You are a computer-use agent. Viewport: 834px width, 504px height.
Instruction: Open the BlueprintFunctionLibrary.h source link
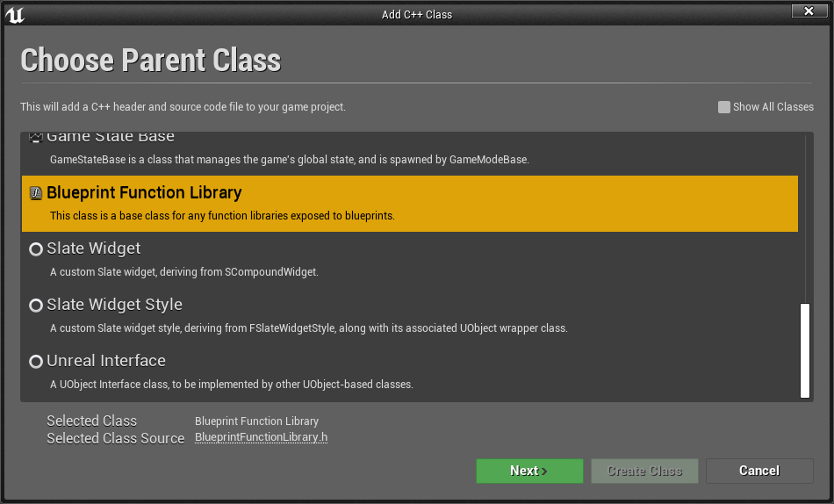(x=261, y=437)
